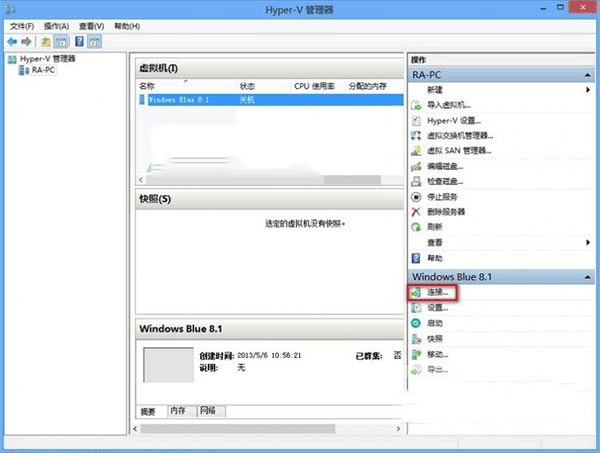This screenshot has width=600, height=453.
Task: Click the 检查磁盘... action
Action: tap(445, 181)
